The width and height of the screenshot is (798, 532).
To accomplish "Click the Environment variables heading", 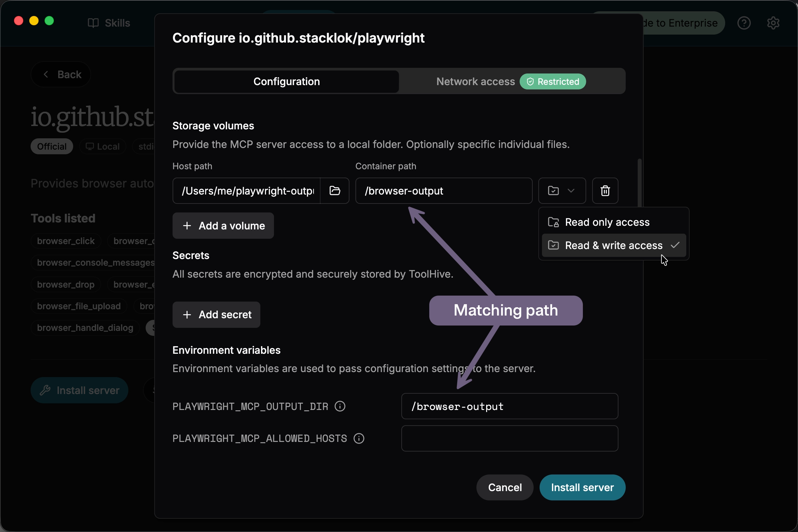I will [x=226, y=350].
